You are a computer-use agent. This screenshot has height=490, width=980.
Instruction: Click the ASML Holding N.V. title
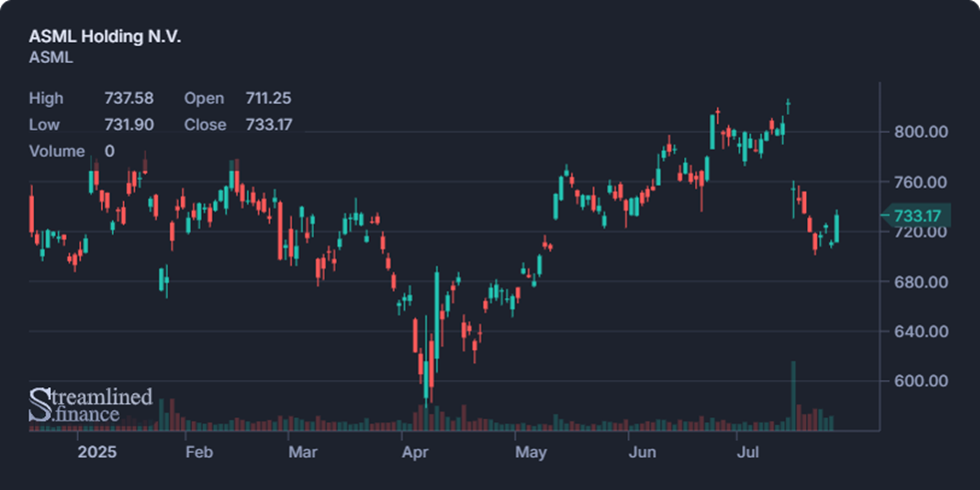click(x=104, y=36)
